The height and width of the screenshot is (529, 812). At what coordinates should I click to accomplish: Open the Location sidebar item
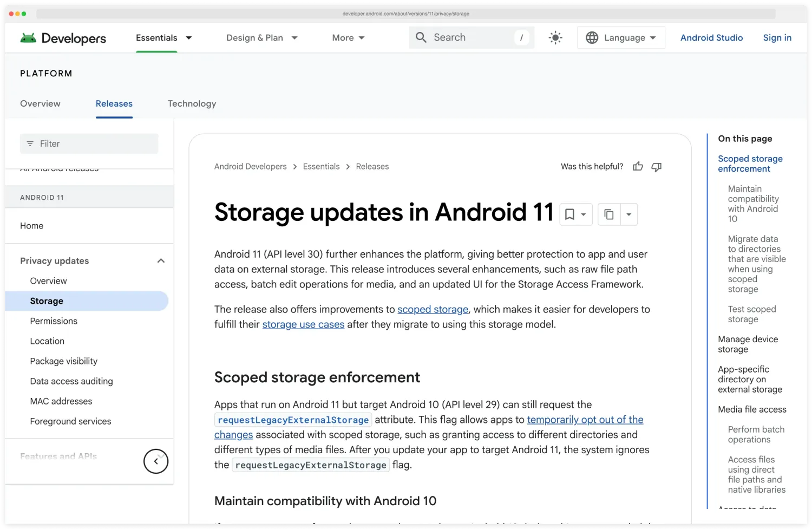47,341
